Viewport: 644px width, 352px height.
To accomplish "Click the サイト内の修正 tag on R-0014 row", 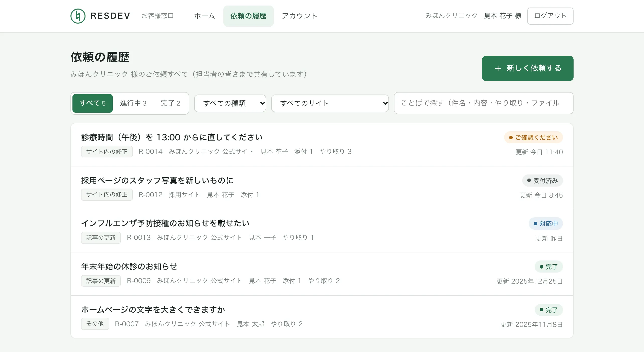I will click(x=107, y=152).
